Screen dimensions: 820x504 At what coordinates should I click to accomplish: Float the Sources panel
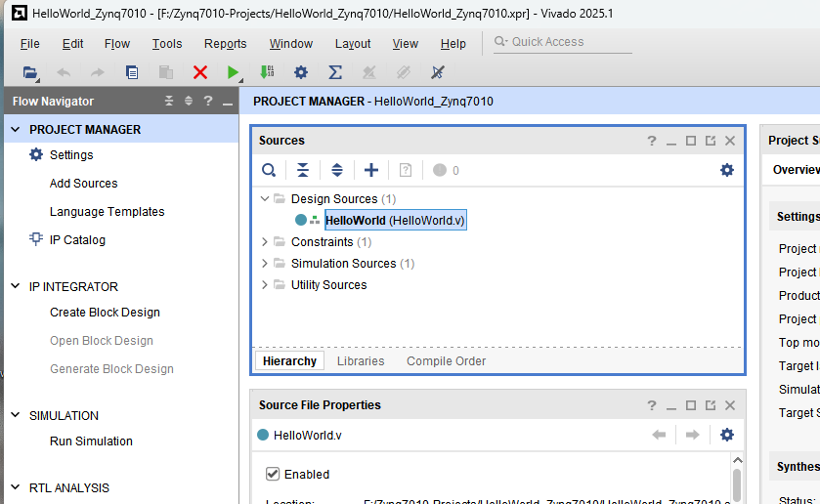click(711, 141)
